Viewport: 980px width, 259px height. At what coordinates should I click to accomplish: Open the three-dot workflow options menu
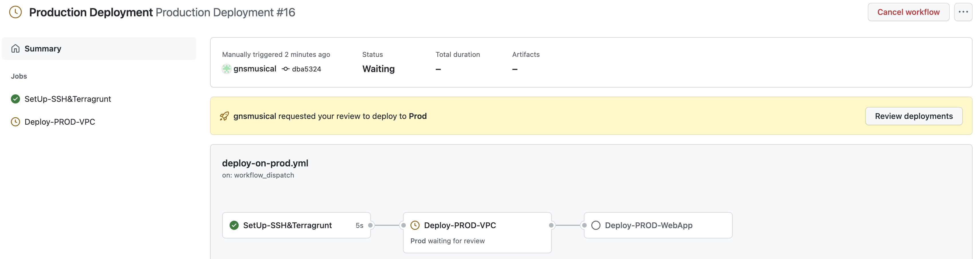click(x=963, y=12)
